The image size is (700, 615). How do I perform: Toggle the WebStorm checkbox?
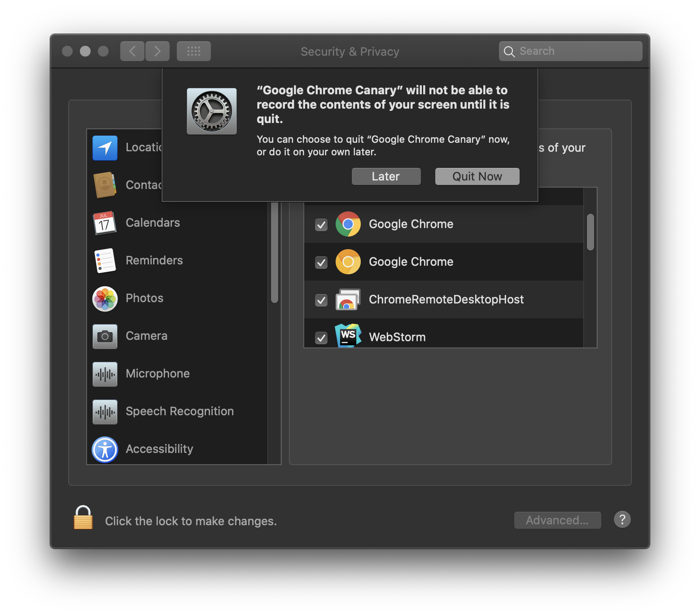pos(321,338)
